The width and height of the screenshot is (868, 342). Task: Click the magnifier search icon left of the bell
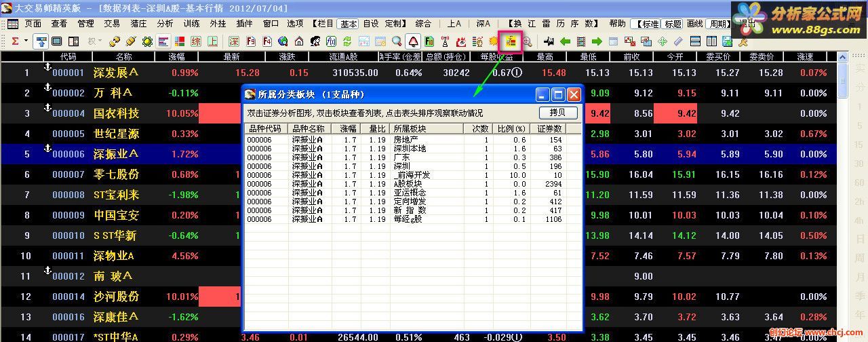coord(397,41)
